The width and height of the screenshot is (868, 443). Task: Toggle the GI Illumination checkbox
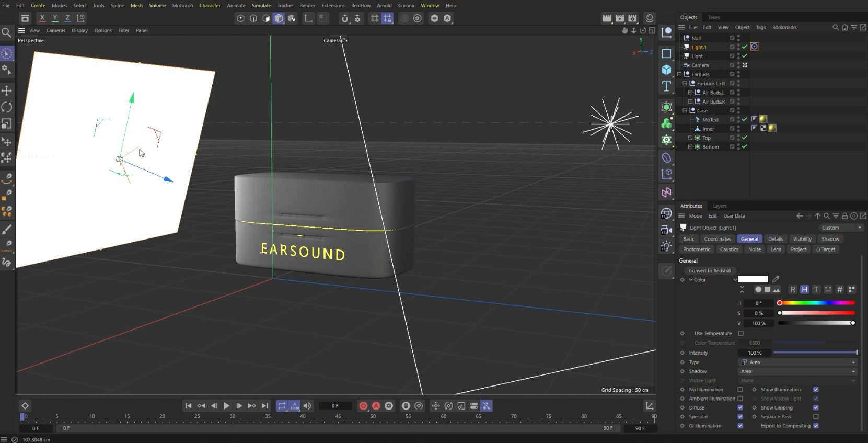[x=740, y=426]
